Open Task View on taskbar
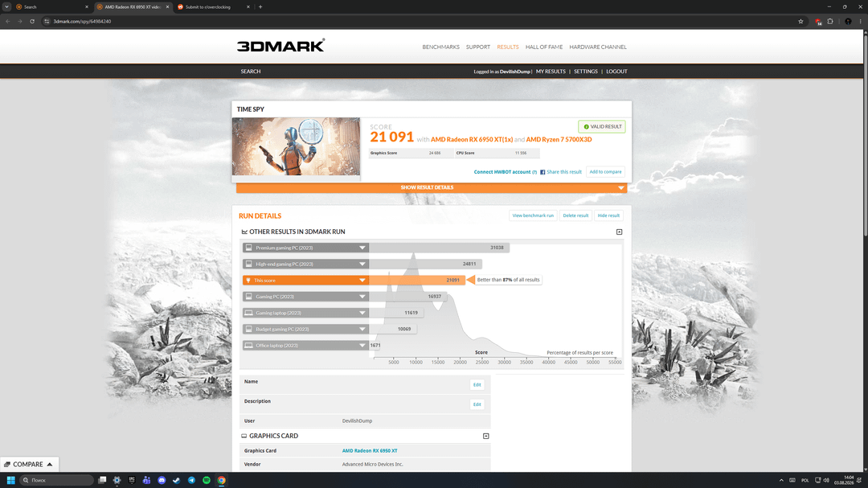This screenshot has width=868, height=488. point(102,480)
